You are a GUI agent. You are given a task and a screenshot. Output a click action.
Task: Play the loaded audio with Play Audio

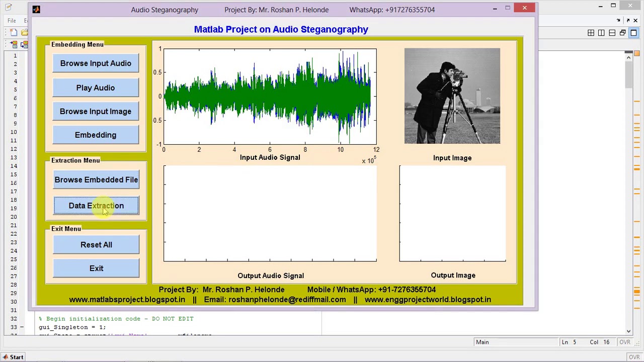96,88
